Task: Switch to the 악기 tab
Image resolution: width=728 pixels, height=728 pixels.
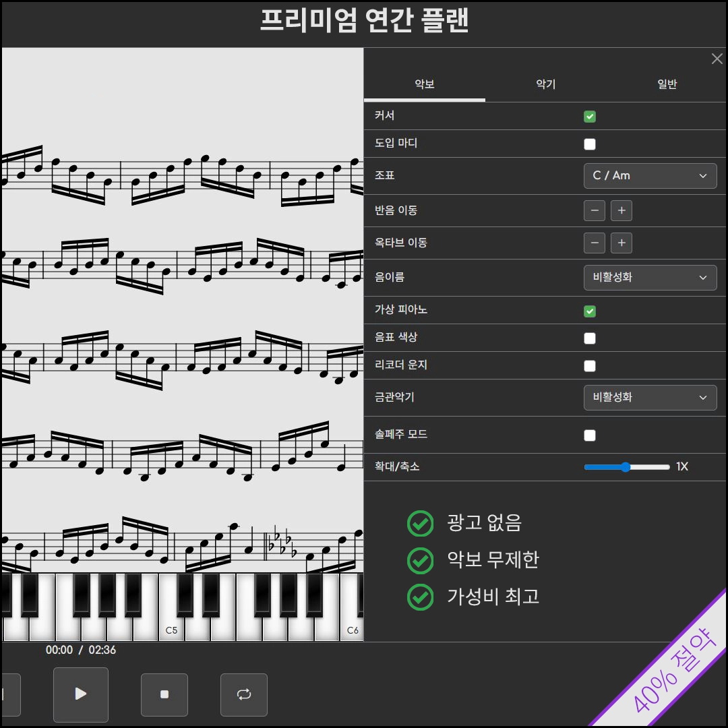Action: point(545,84)
